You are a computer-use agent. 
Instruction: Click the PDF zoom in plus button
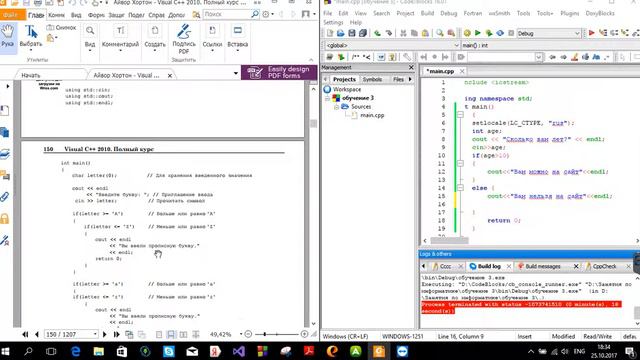click(x=304, y=334)
